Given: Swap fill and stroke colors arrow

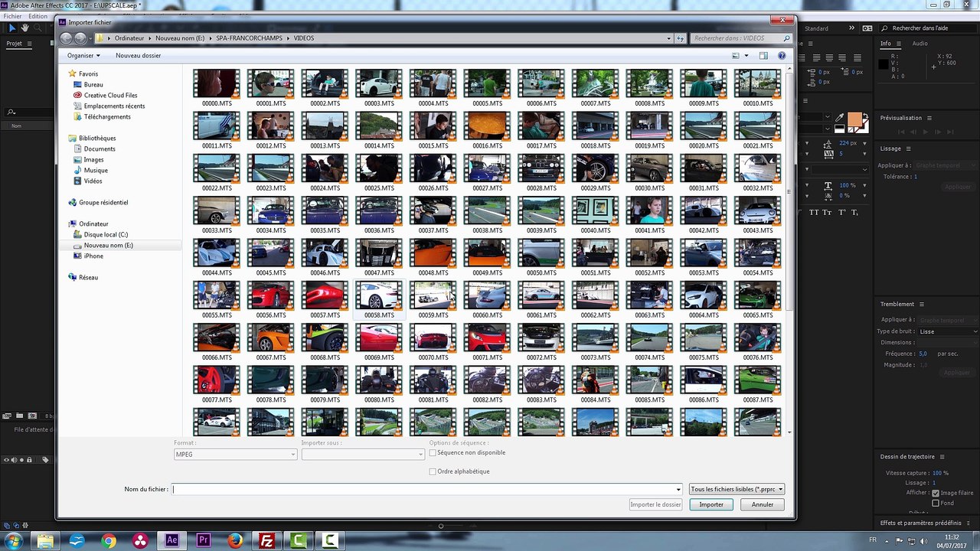Looking at the screenshot, I should pyautogui.click(x=864, y=116).
